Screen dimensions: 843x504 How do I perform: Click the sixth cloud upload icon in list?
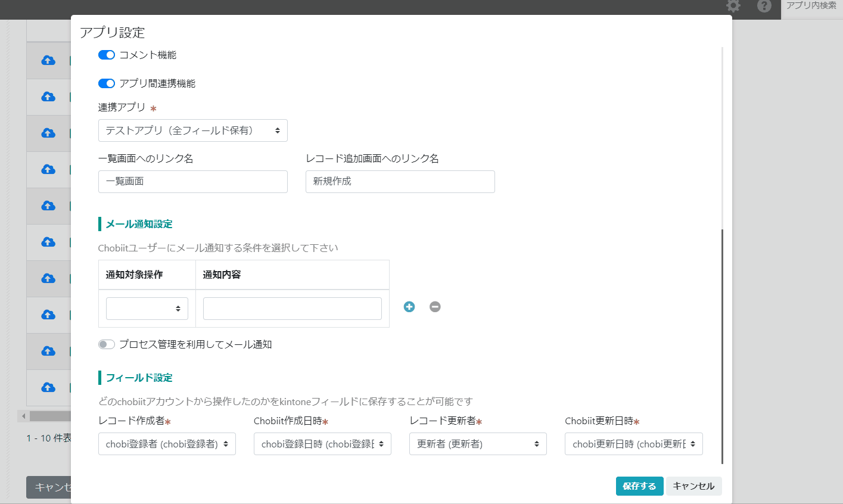click(48, 242)
